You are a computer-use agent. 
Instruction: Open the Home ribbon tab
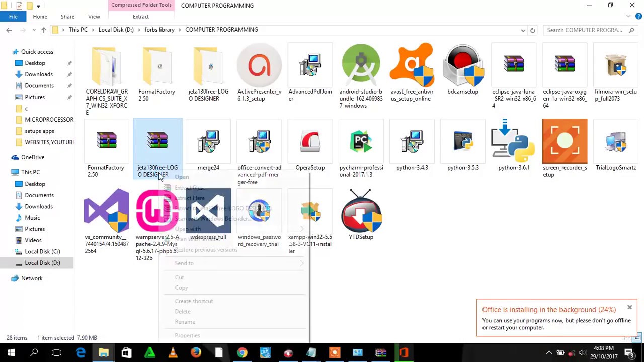point(40,17)
